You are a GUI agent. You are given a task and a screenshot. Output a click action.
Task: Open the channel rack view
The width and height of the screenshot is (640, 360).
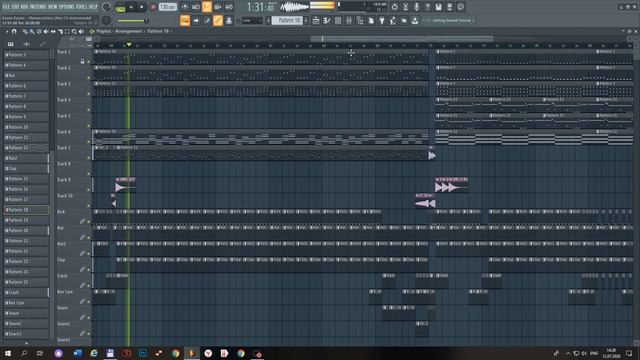(x=338, y=20)
